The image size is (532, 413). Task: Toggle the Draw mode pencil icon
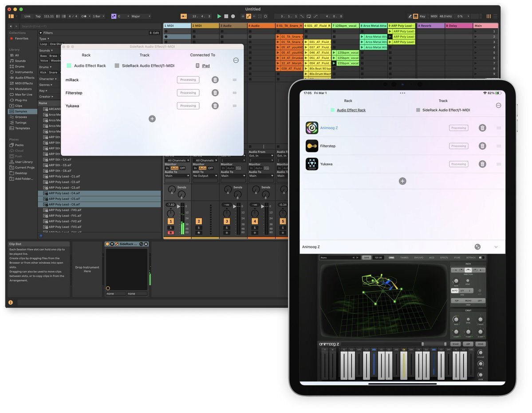click(410, 16)
